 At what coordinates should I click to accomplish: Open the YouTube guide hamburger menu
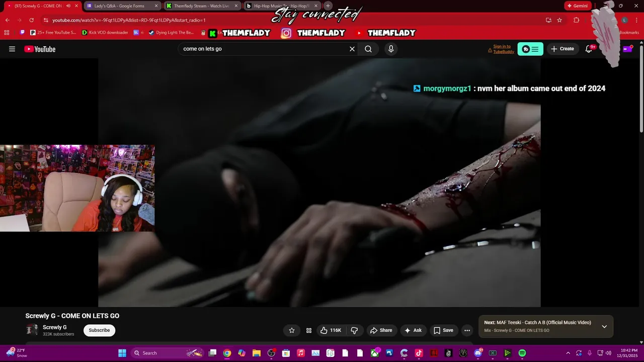pos(12,49)
